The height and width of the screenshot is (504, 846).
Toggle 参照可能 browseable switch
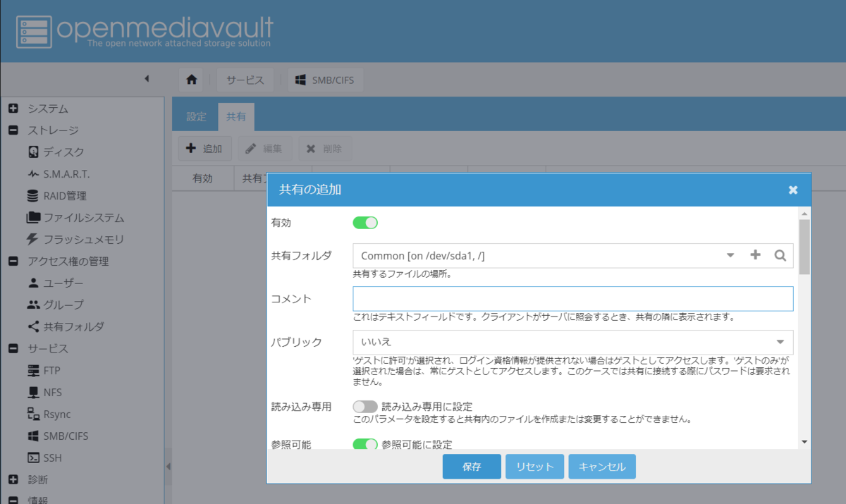(365, 445)
